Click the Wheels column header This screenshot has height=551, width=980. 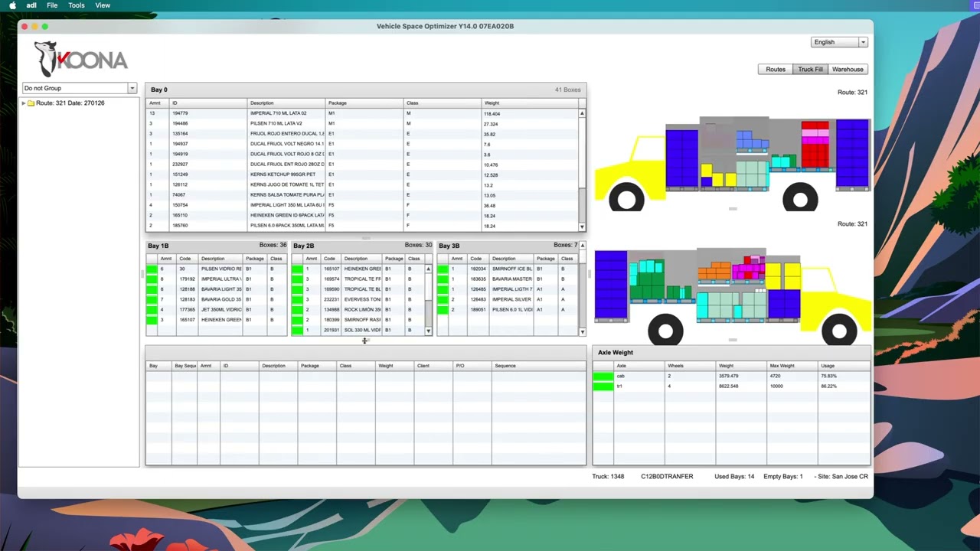691,366
